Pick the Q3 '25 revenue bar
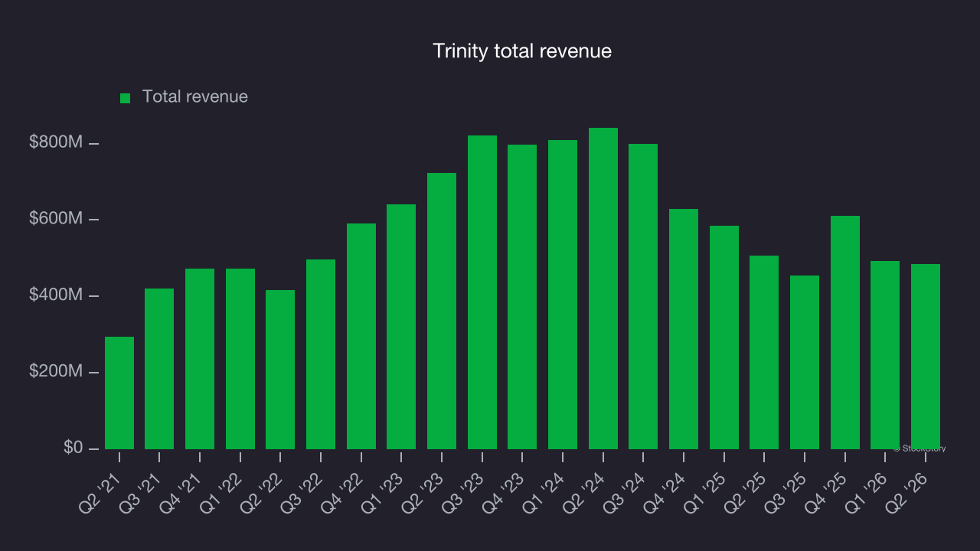 point(805,362)
